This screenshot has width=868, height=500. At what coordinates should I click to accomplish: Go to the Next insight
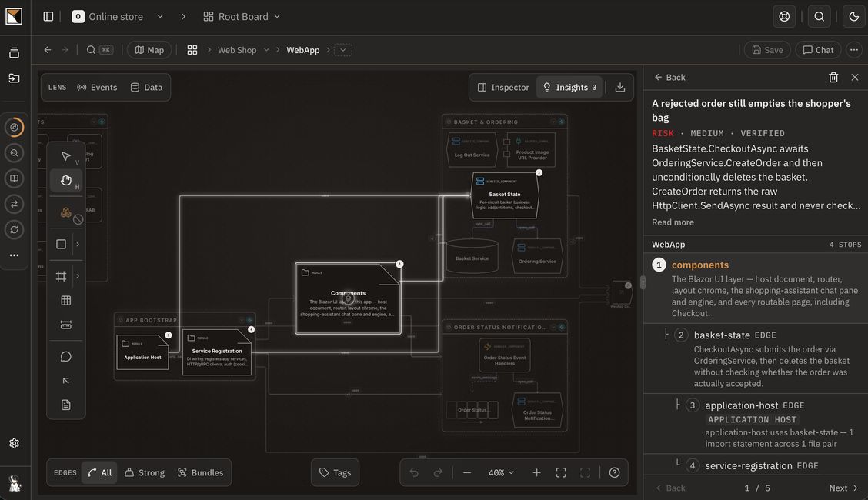coord(843,488)
